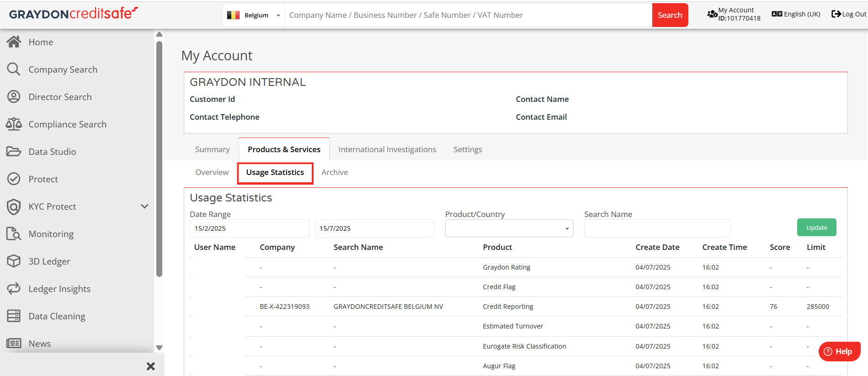Click the Estimated Turnover product cell
This screenshot has height=376, width=868.
click(x=513, y=326)
